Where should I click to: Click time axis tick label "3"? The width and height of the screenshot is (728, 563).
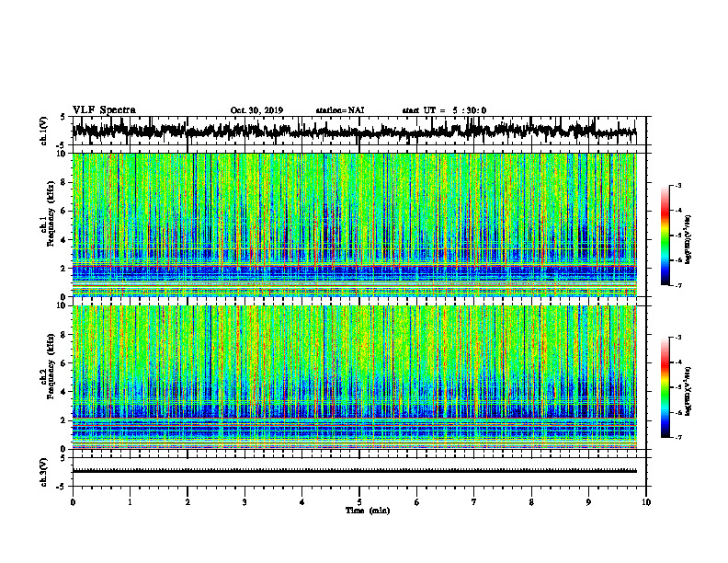[245, 502]
